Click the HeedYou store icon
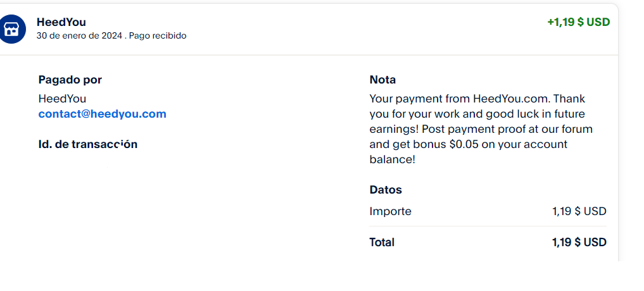644x291 pixels. pyautogui.click(x=11, y=29)
